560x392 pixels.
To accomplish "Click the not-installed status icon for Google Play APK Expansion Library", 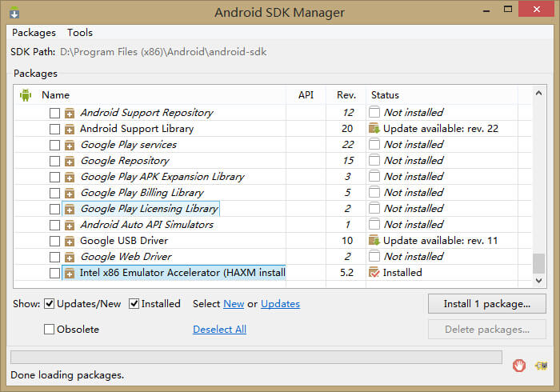I will tap(374, 176).
